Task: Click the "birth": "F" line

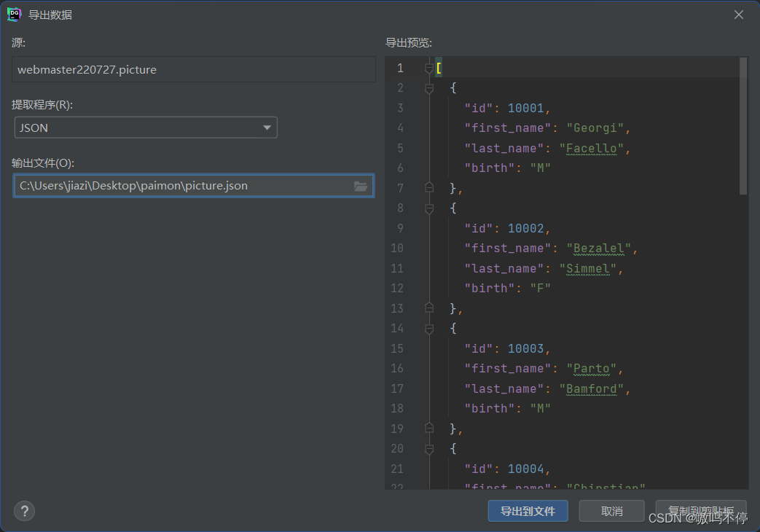Action: (x=507, y=288)
